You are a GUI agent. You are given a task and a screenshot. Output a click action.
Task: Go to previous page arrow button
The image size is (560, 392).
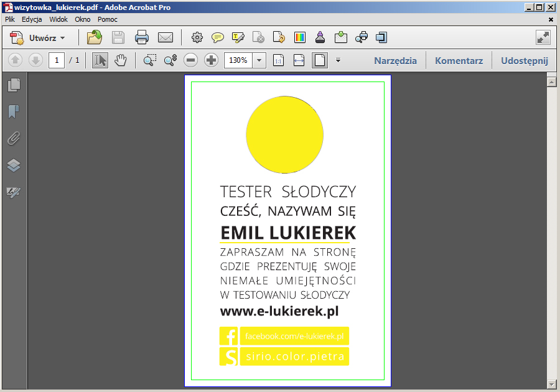(x=15, y=60)
